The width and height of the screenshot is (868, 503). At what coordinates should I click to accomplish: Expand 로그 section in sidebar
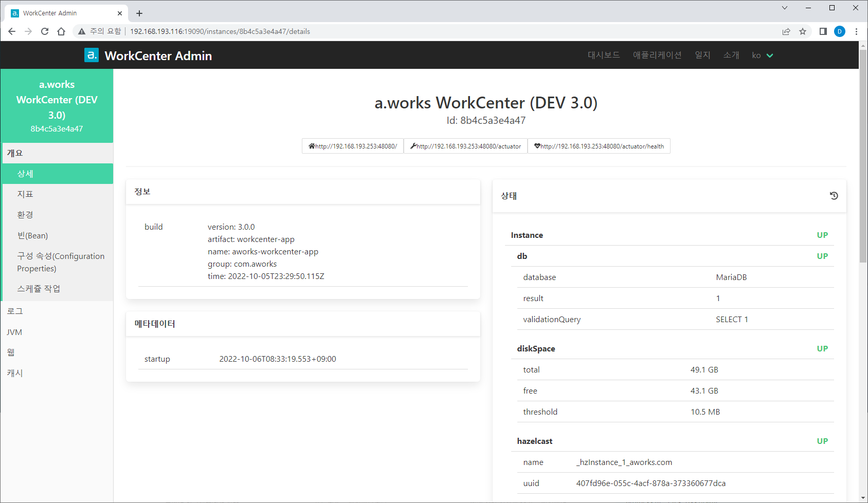click(57, 311)
